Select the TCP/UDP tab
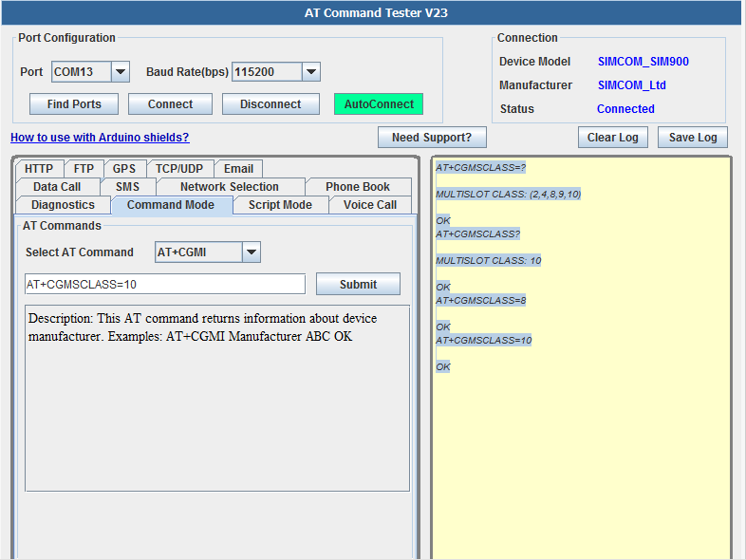 tap(179, 169)
